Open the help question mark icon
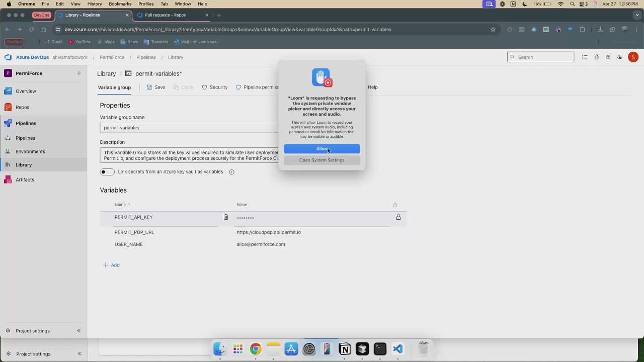 [x=608, y=57]
